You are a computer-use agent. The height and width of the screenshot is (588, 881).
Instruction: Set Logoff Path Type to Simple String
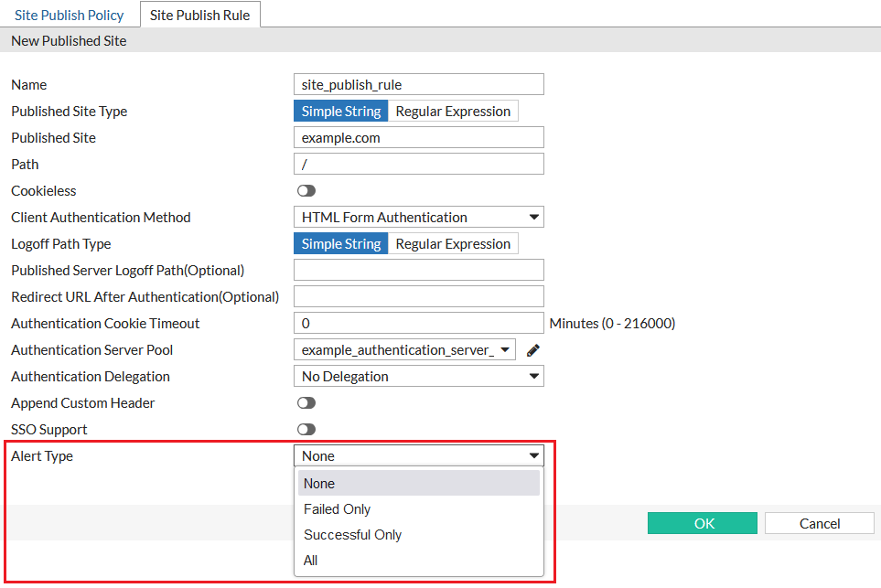pos(341,244)
